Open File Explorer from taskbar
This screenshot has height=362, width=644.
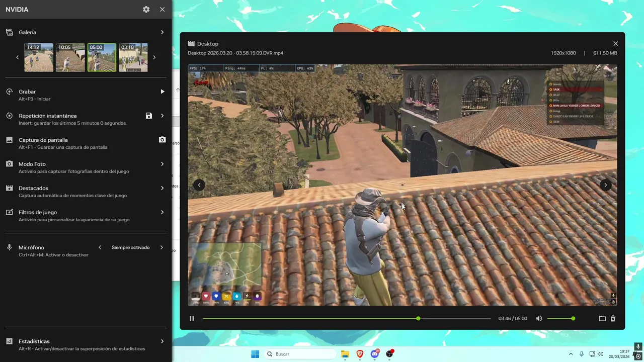point(345,354)
